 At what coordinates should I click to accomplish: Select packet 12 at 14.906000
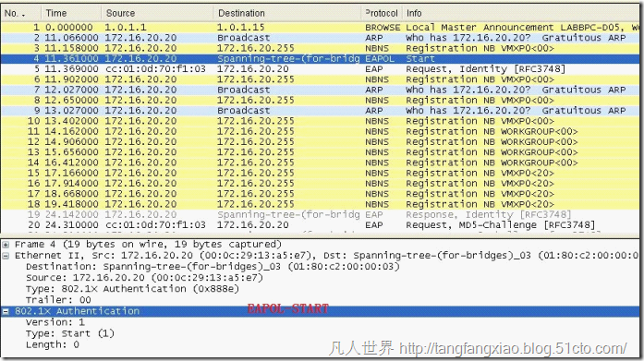click(x=320, y=142)
